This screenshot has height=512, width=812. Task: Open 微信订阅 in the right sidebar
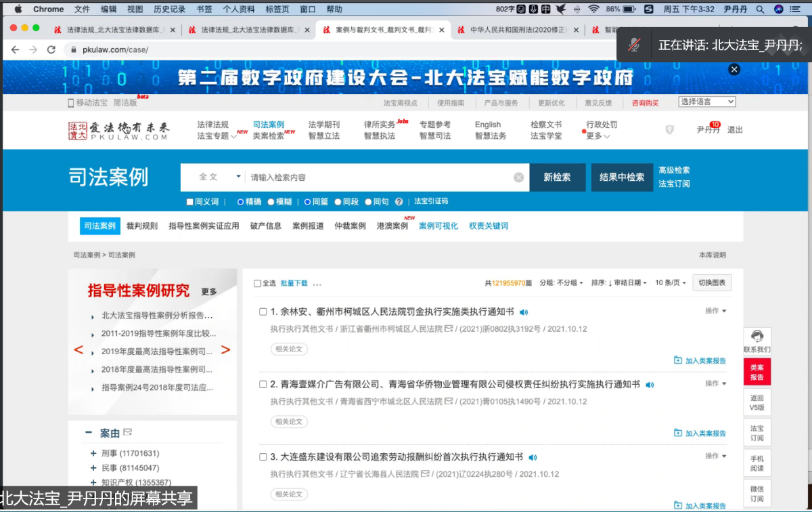click(x=757, y=494)
